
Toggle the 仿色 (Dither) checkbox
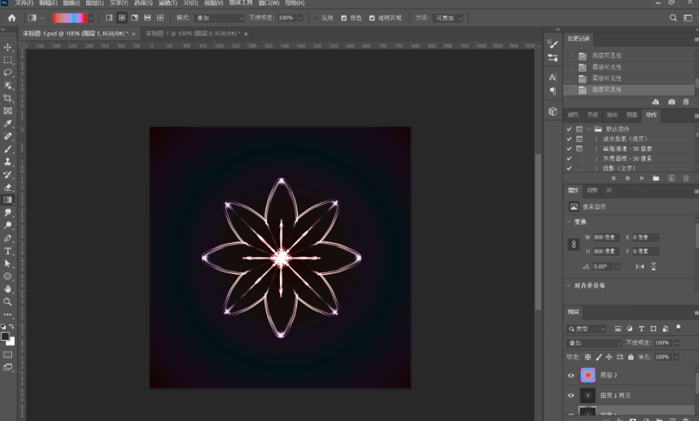coord(344,18)
